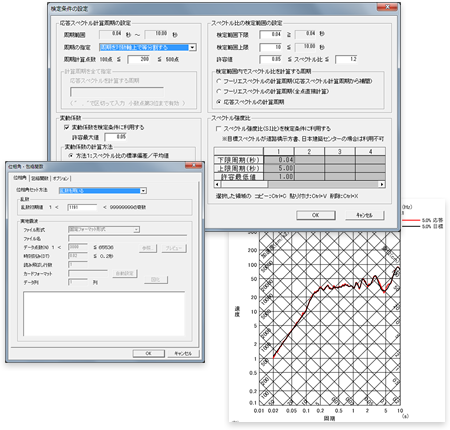Click the 許容値 lower bound field 0.85

[271, 59]
